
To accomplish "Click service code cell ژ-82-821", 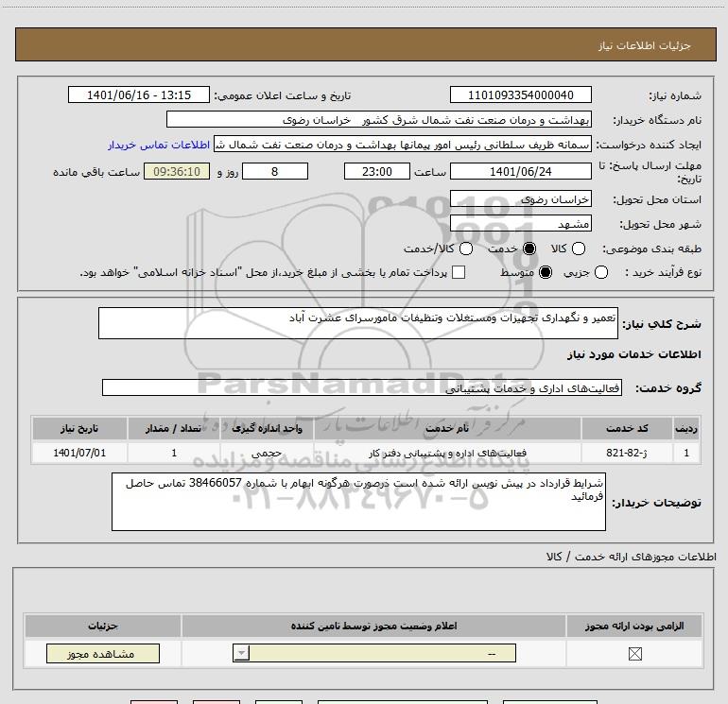I will coord(627,453).
